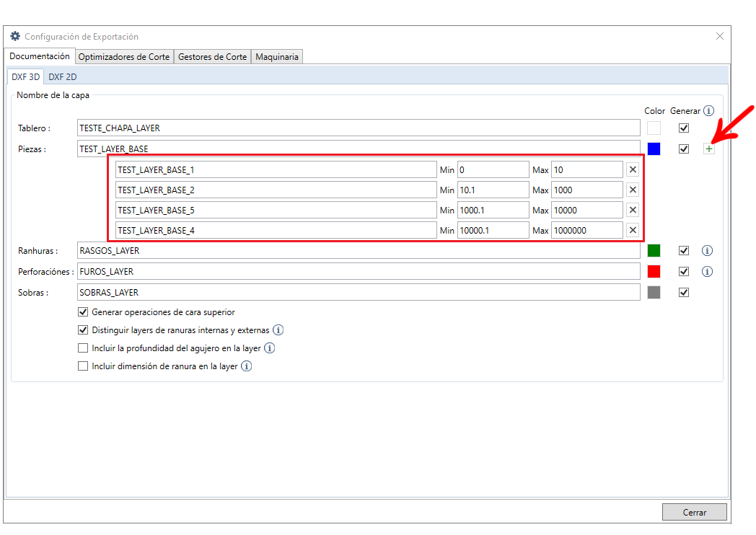The height and width of the screenshot is (535, 756).
Task: Change the red Perforaciónes color swatch
Action: click(654, 272)
